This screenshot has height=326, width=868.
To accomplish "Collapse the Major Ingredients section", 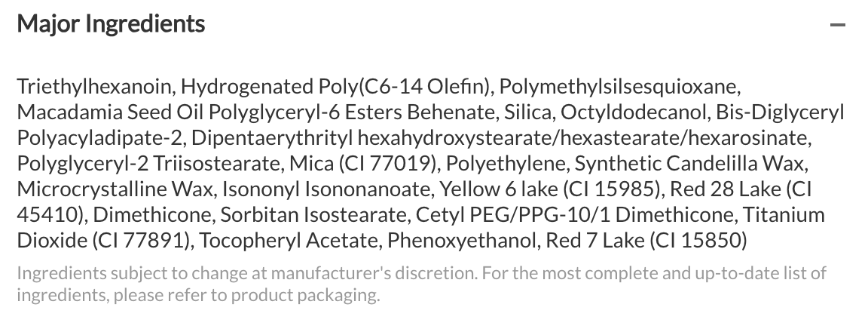I will click(x=838, y=24).
